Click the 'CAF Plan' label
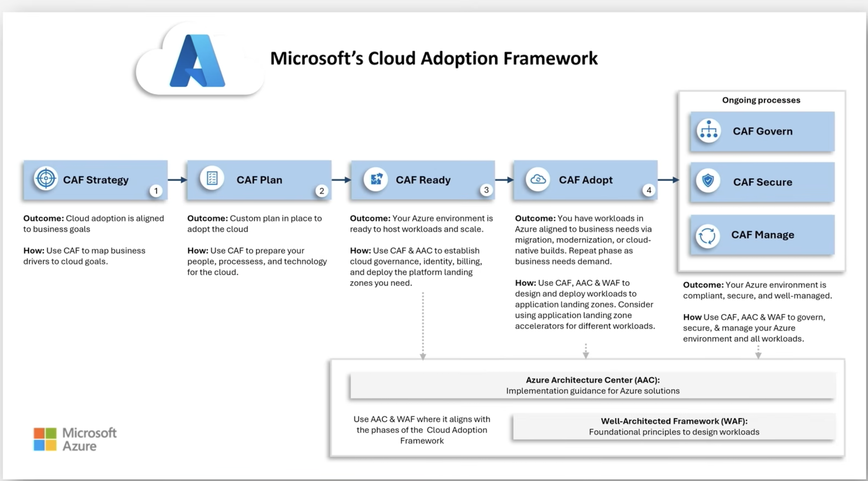 coord(259,180)
